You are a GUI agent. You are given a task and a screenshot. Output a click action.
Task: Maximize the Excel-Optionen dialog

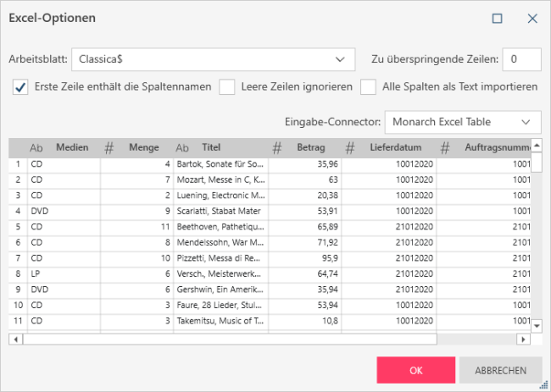[x=498, y=18]
